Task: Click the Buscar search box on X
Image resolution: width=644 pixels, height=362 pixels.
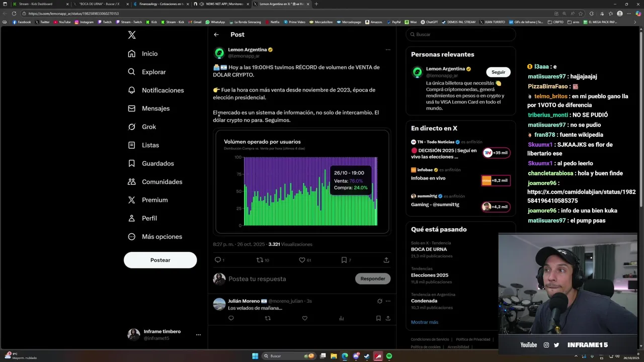Action: click(x=460, y=34)
